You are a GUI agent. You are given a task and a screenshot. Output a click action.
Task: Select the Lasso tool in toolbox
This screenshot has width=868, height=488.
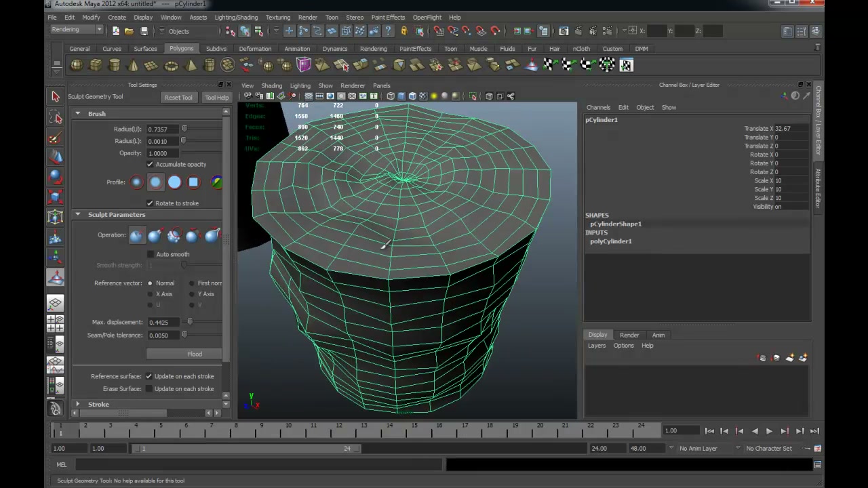click(x=56, y=118)
